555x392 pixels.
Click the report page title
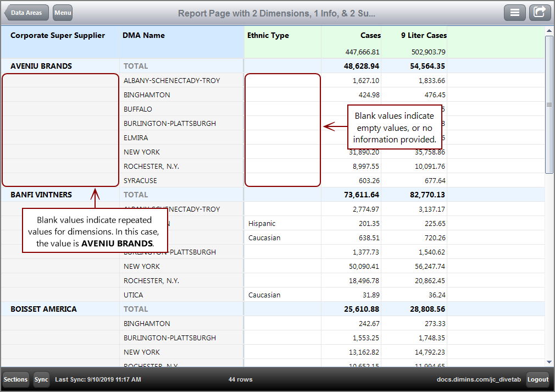point(276,13)
